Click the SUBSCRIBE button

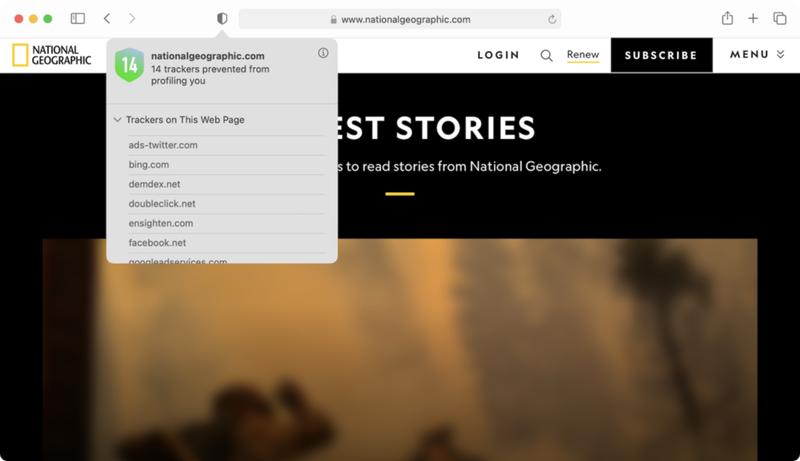coord(661,55)
